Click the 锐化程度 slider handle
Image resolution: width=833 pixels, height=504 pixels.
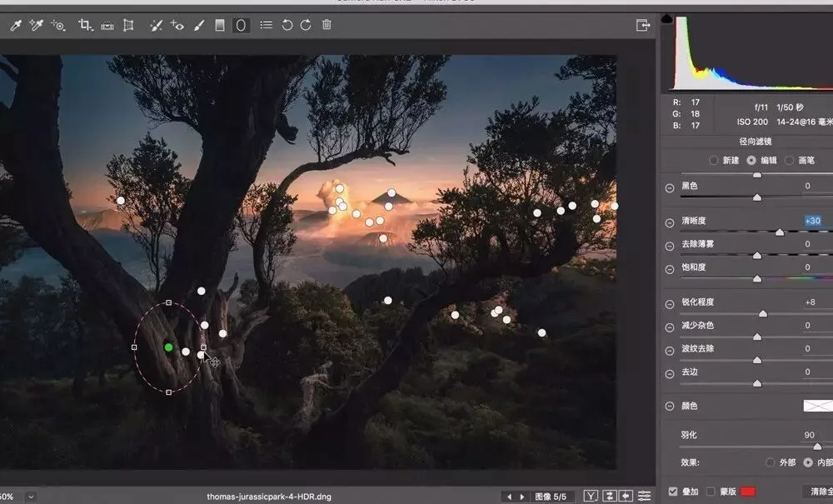(x=763, y=313)
